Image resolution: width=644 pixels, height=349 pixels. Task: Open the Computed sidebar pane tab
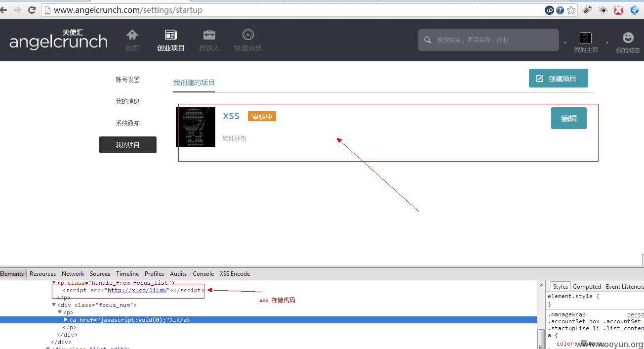[587, 287]
